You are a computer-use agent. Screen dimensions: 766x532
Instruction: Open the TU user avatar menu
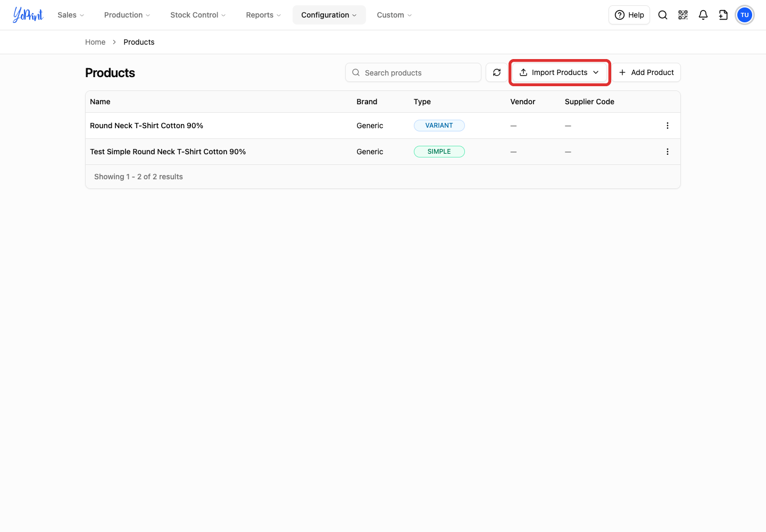pos(745,15)
